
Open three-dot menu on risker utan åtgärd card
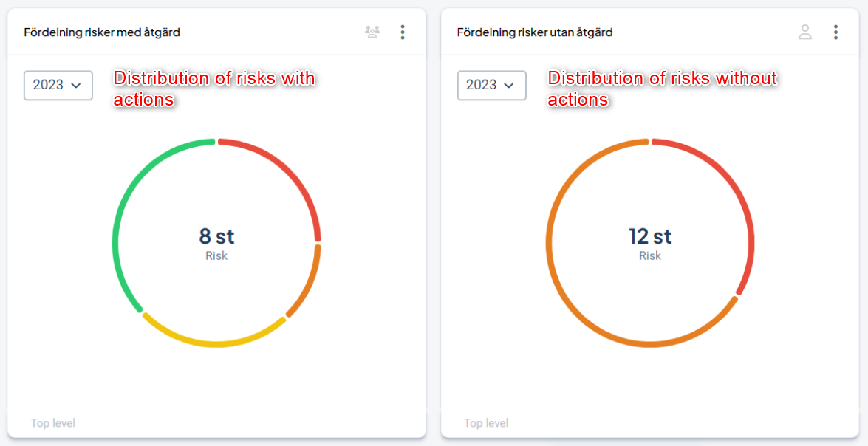[835, 32]
